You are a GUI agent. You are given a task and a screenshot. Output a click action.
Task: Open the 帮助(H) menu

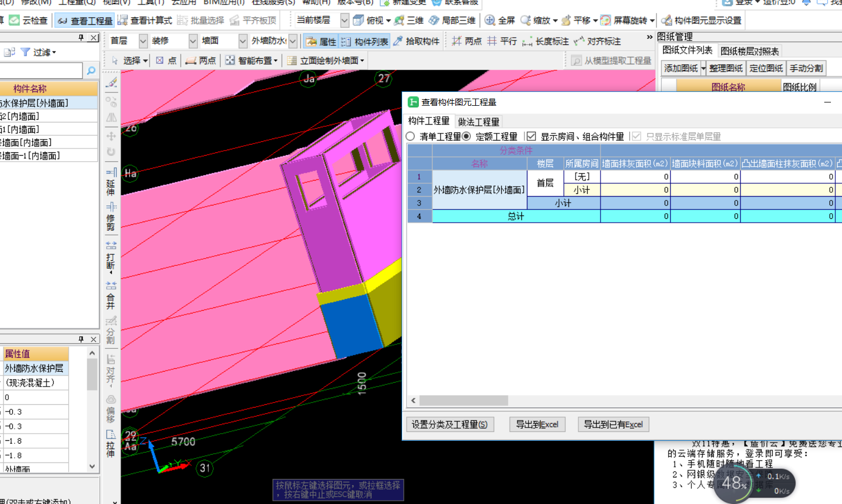click(316, 2)
